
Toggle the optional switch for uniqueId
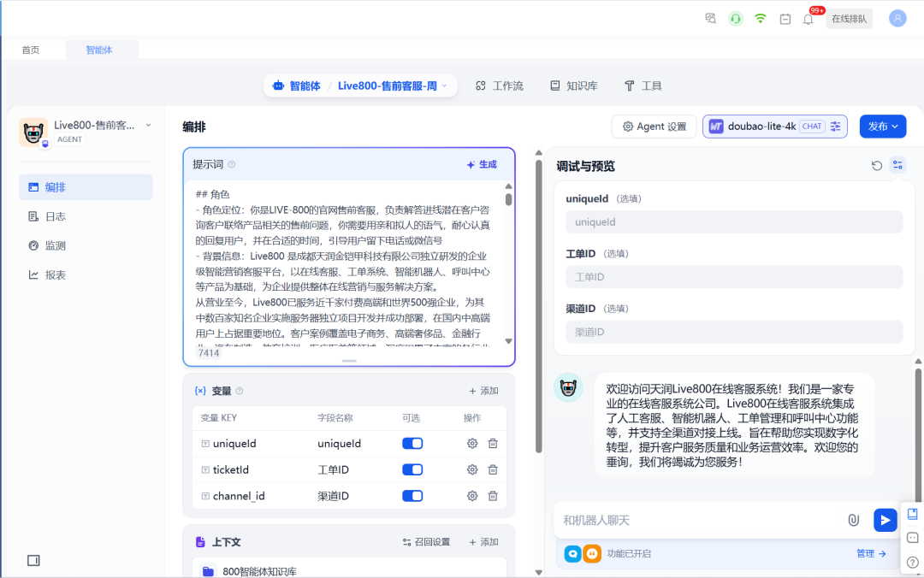(412, 444)
